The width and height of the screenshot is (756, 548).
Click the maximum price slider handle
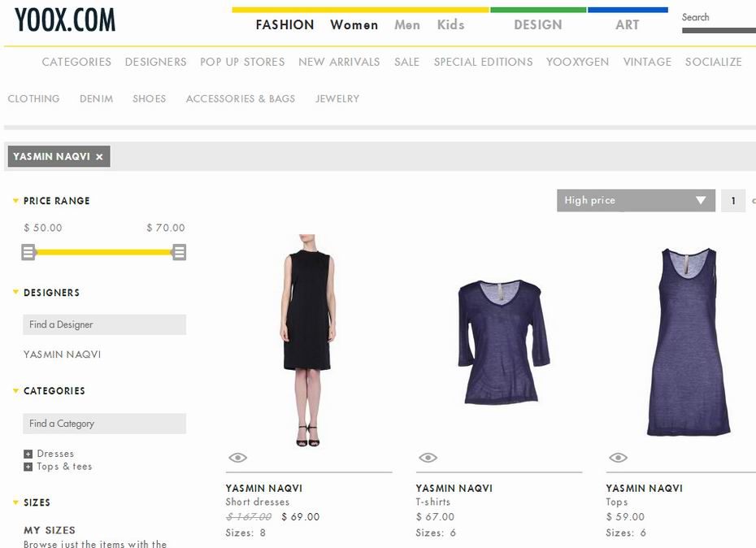point(179,252)
